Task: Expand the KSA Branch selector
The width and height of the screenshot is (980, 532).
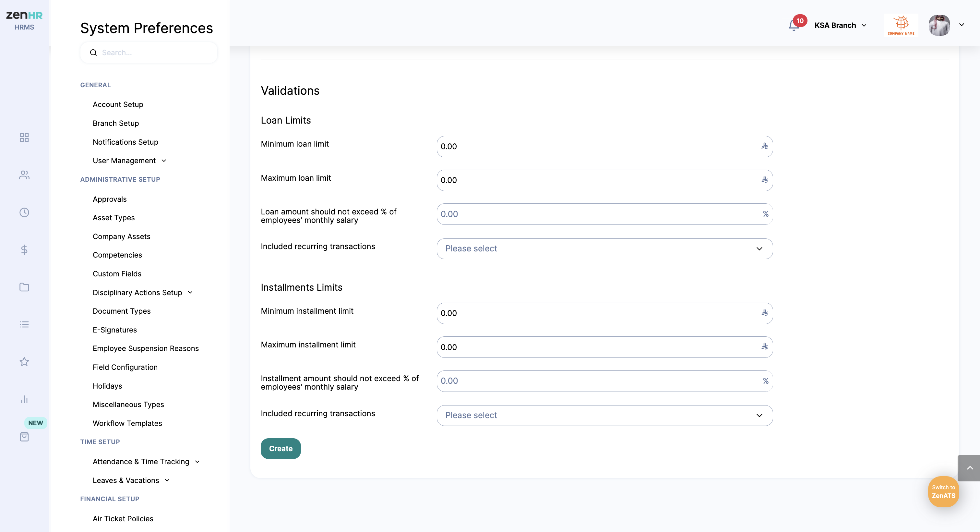Action: [840, 26]
